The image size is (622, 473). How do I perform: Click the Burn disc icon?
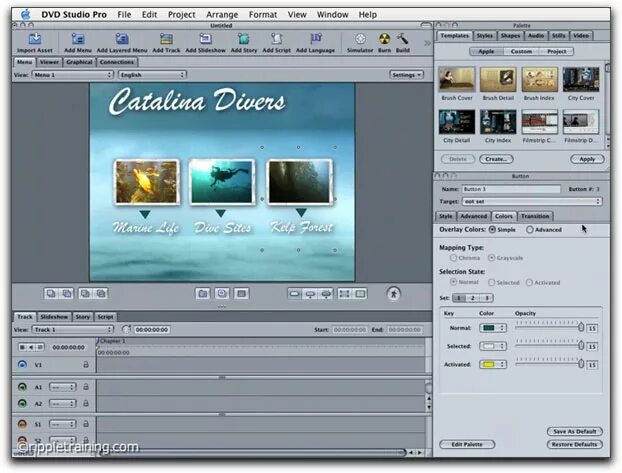[384, 39]
